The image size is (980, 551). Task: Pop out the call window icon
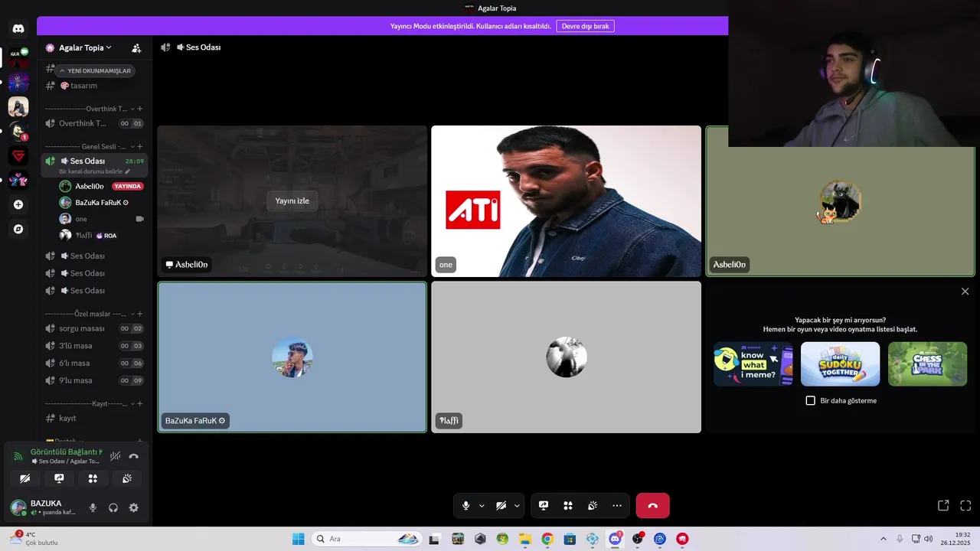pyautogui.click(x=943, y=506)
